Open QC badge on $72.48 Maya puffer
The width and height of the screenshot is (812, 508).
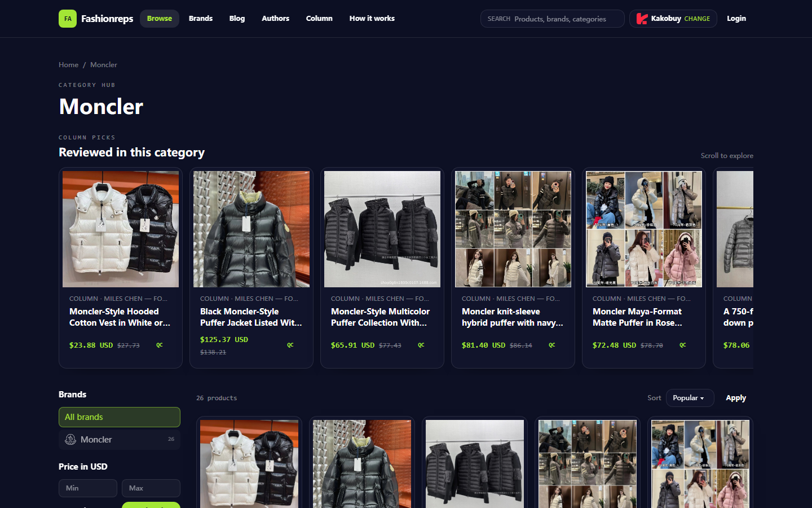point(683,345)
